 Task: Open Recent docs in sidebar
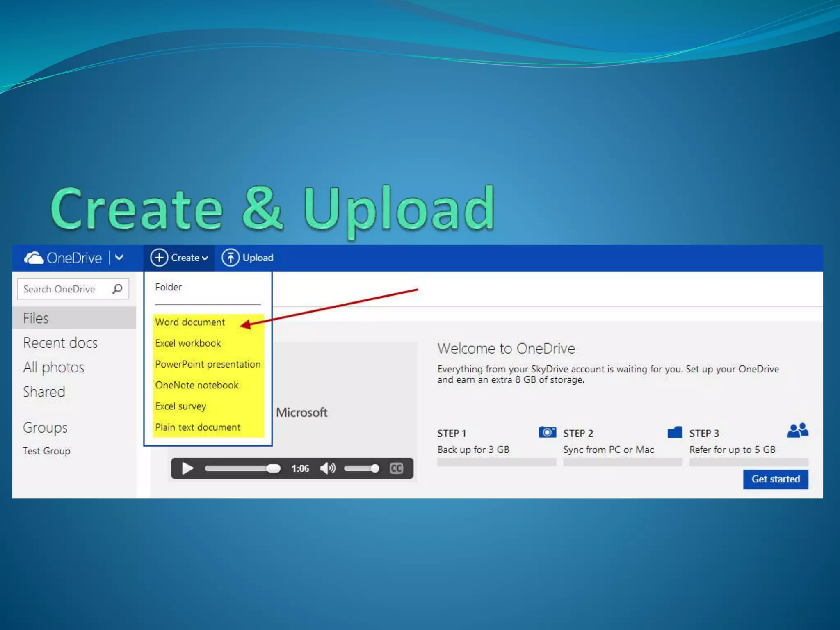[x=60, y=342]
